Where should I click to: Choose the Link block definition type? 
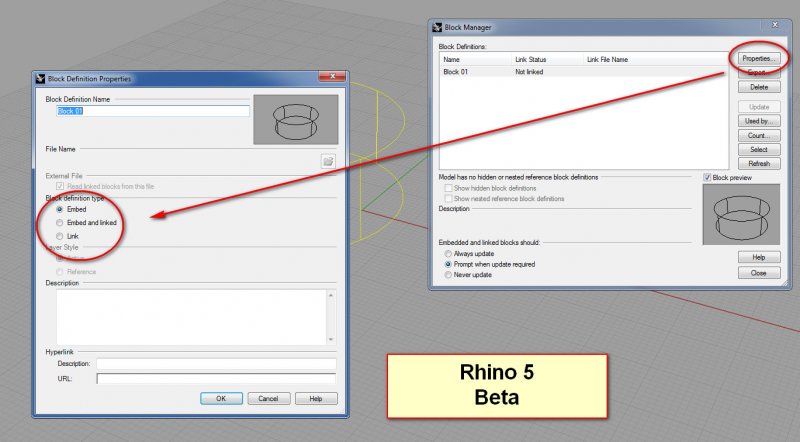(60, 236)
